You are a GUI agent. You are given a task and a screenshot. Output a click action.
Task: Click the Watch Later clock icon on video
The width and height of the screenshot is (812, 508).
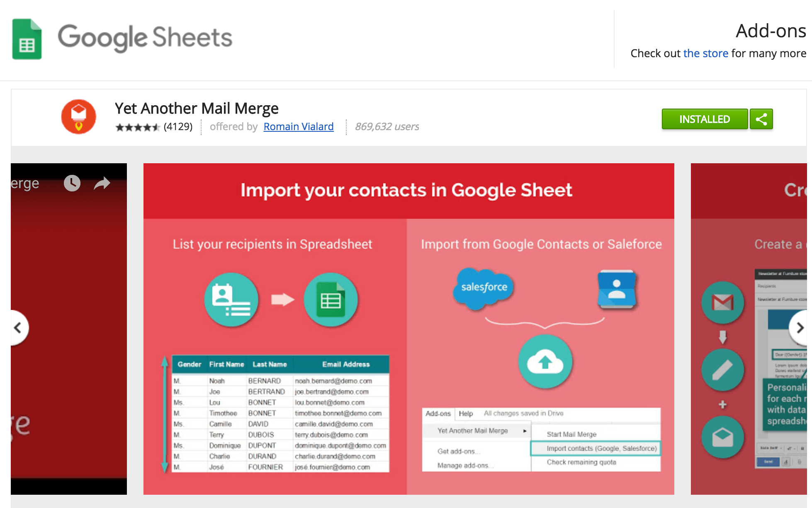click(x=72, y=183)
